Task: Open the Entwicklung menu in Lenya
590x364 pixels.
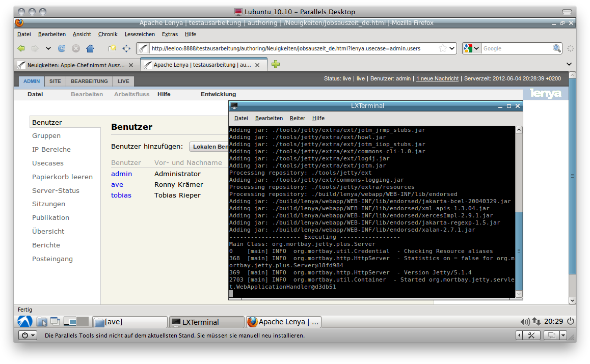Action: (x=218, y=94)
